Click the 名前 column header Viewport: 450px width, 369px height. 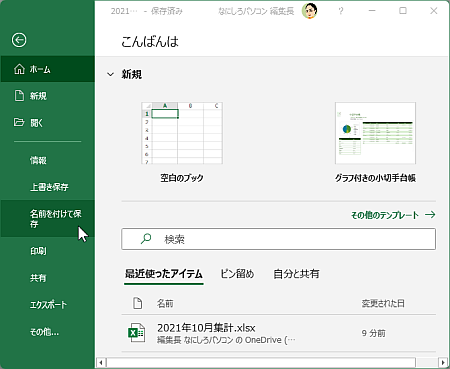pyautogui.click(x=165, y=303)
